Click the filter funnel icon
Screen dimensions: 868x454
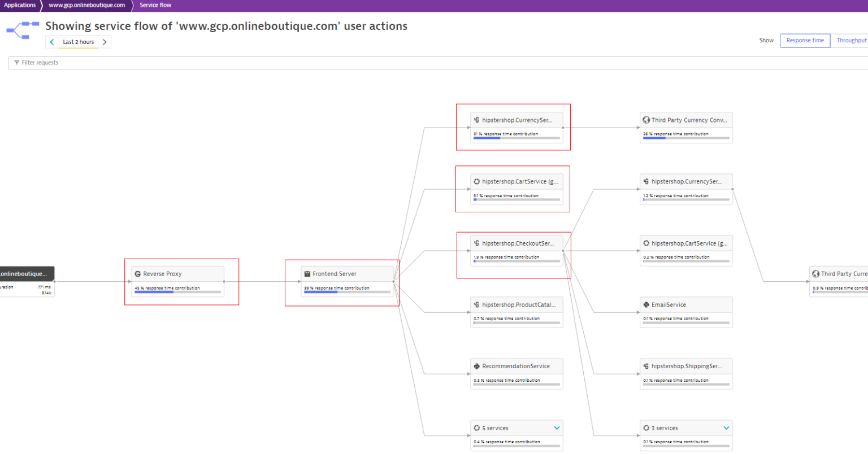pos(16,63)
